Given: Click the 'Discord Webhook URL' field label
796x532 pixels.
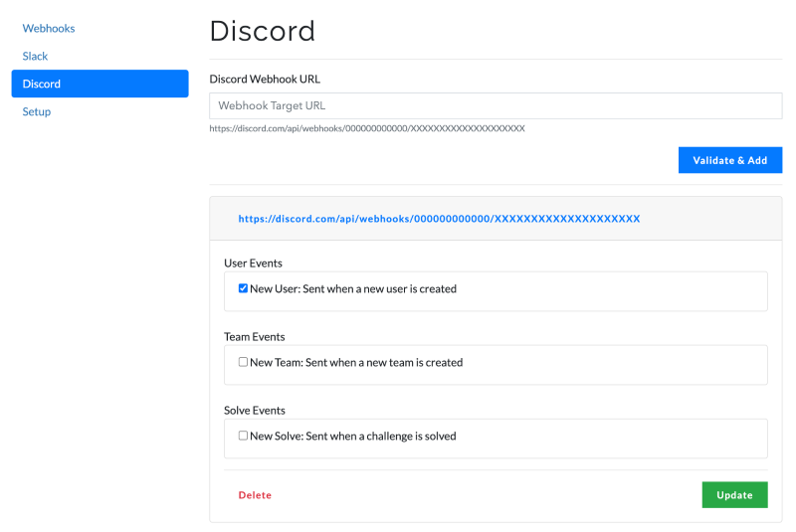Looking at the screenshot, I should click(265, 80).
